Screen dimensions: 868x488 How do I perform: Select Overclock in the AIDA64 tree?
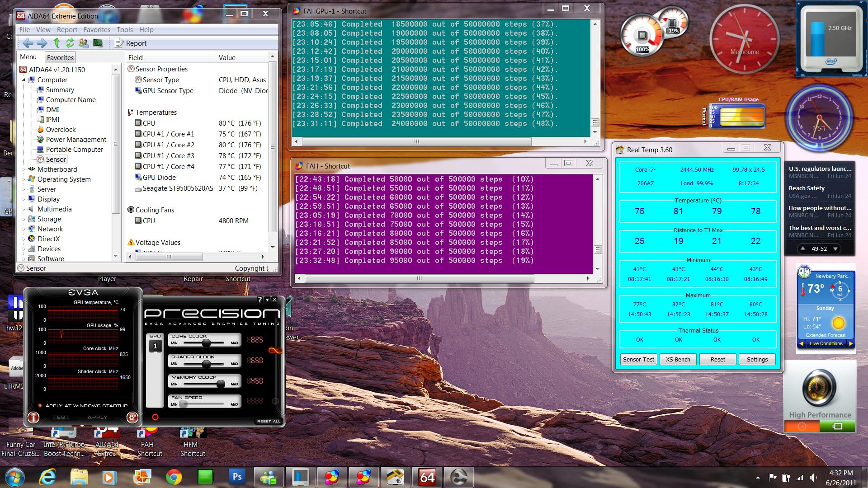(61, 129)
